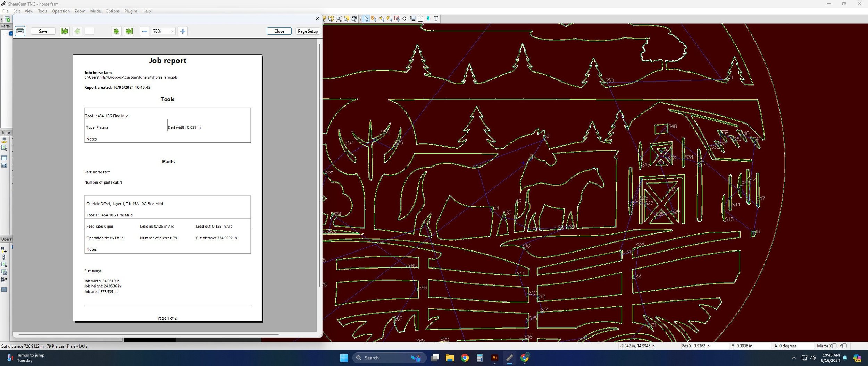
Task: Select the move part tool with four arrows
Action: tap(405, 19)
